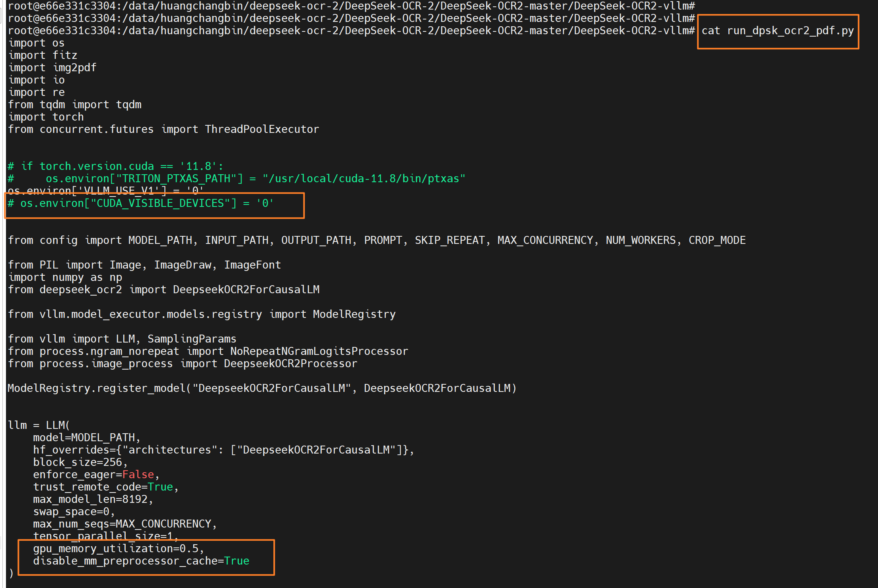Click the commented TRITON_PTXAS_PATH line

tap(236, 179)
